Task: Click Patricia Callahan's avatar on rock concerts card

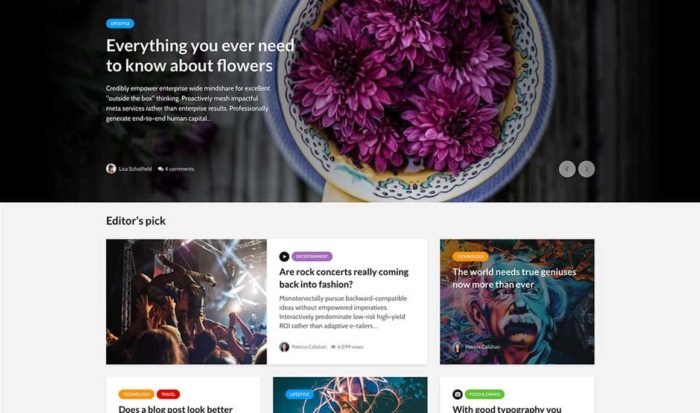Action: coord(284,347)
